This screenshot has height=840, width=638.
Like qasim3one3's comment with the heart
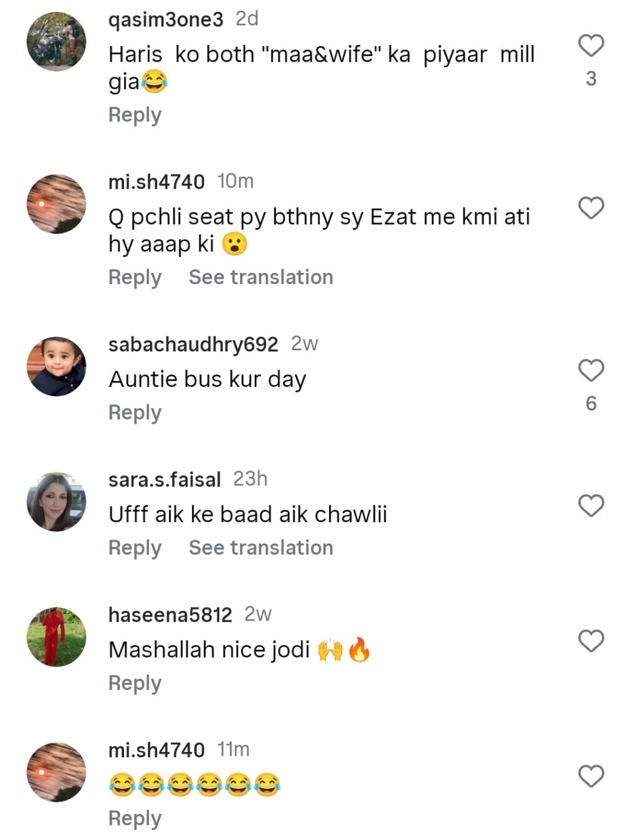(591, 45)
